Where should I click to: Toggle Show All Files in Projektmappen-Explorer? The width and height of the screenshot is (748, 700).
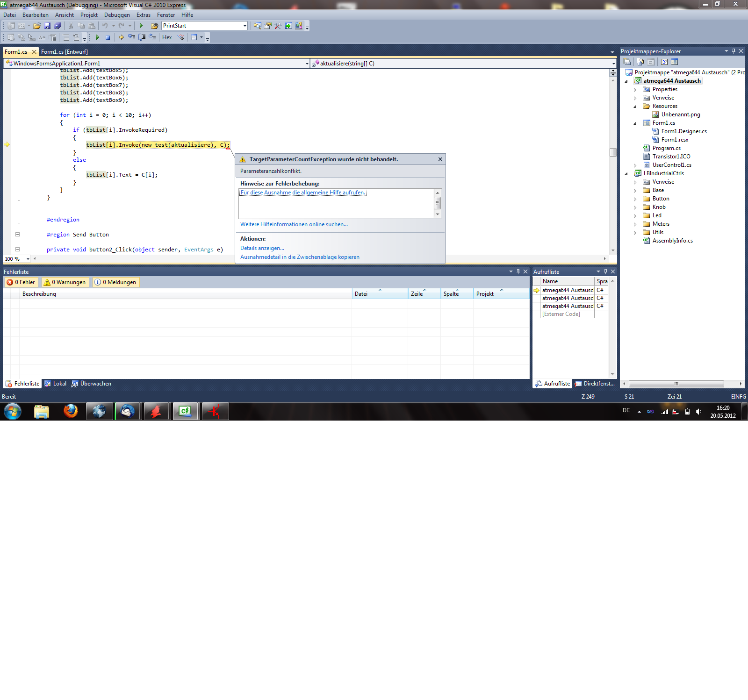coord(640,62)
